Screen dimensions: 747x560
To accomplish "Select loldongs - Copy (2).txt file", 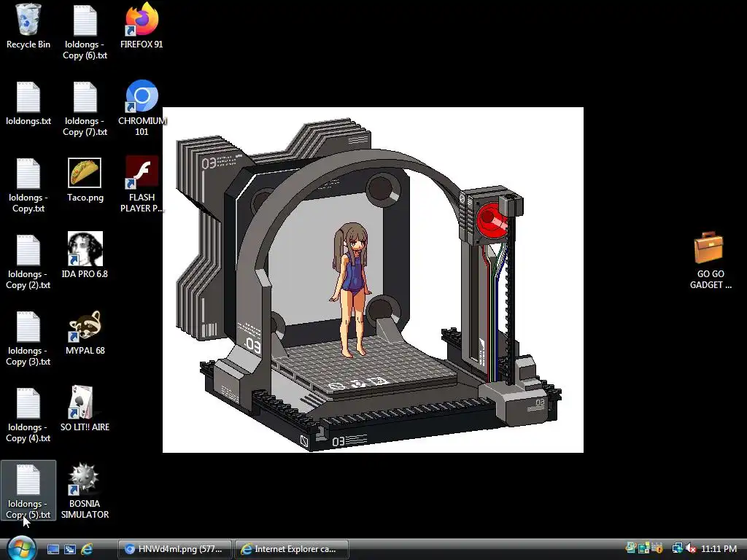I will tap(28, 262).
